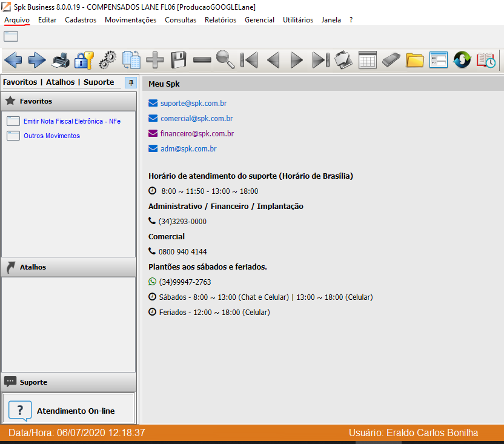Viewport: 504px width, 444px height.
Task: Click the blue forward arrow toolbar icon
Action: click(x=37, y=60)
